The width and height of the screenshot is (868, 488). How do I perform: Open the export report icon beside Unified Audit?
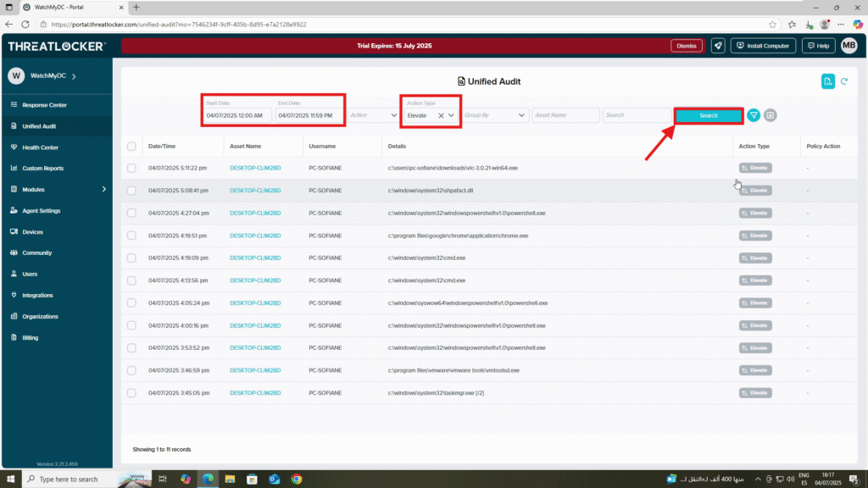[x=827, y=81]
